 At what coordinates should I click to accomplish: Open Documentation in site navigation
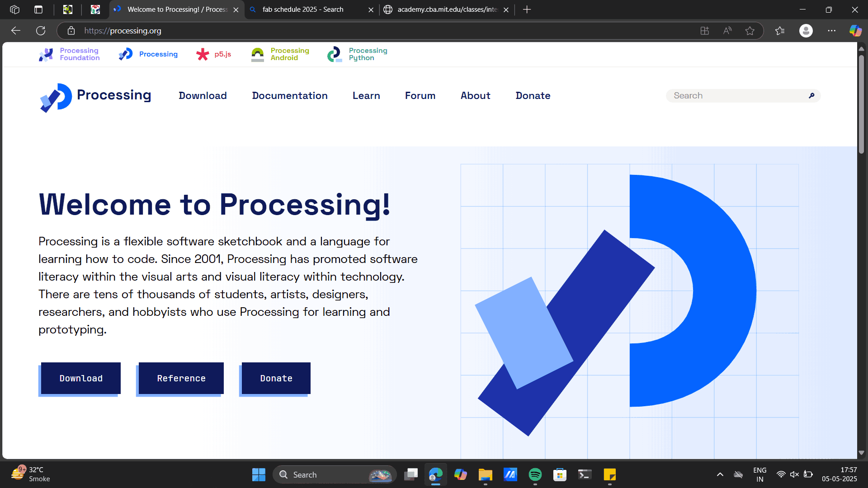click(x=290, y=96)
